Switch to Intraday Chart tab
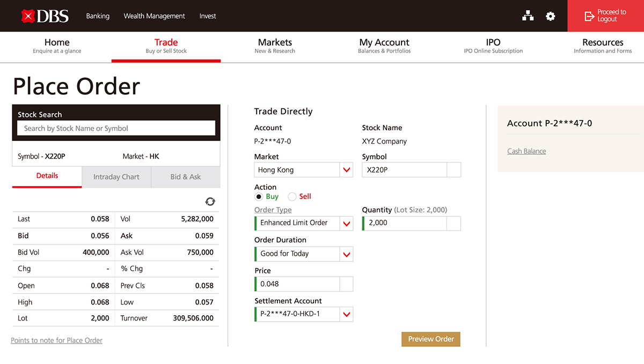The width and height of the screenshot is (644, 364). point(116,177)
